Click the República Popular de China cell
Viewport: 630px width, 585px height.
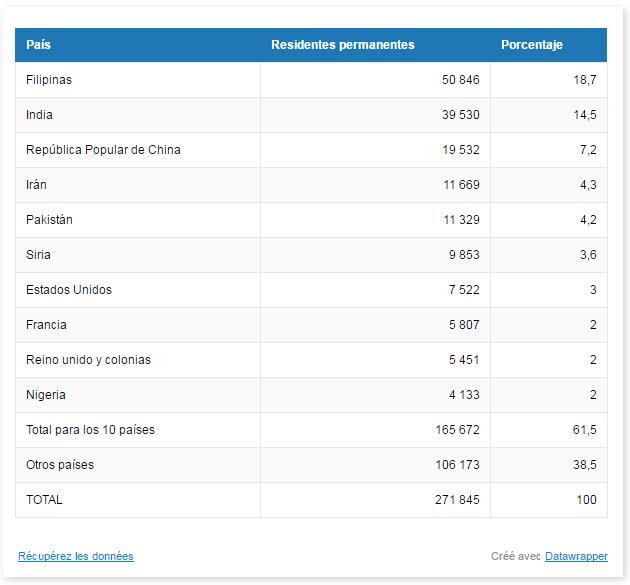(x=103, y=150)
